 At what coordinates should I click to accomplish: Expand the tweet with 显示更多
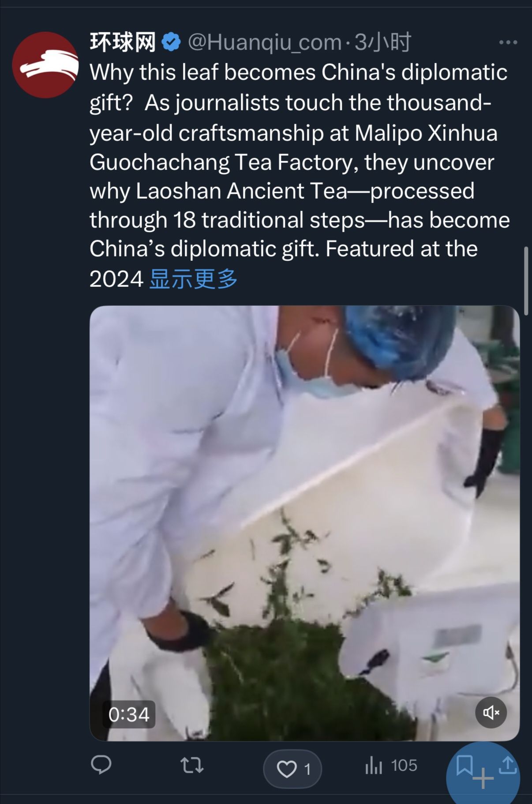[193, 279]
